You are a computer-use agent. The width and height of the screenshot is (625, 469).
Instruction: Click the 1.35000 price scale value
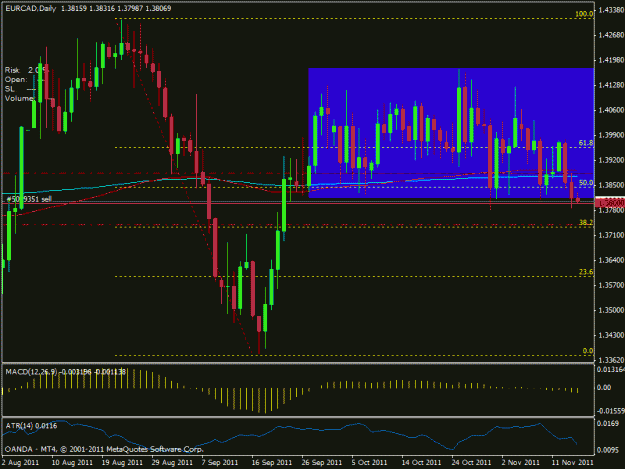(x=611, y=310)
